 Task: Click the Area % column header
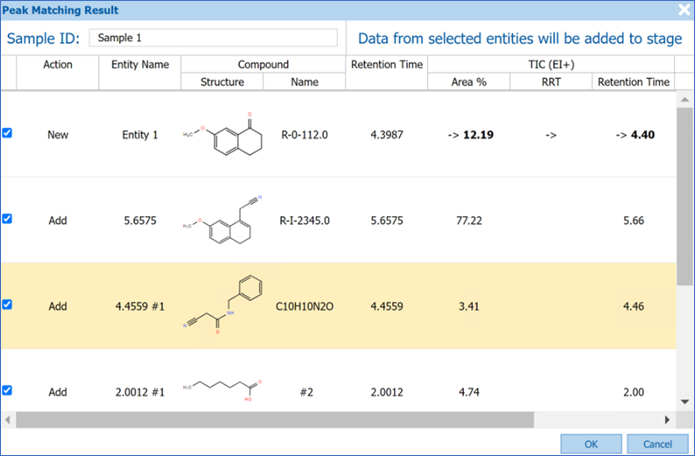click(x=468, y=81)
